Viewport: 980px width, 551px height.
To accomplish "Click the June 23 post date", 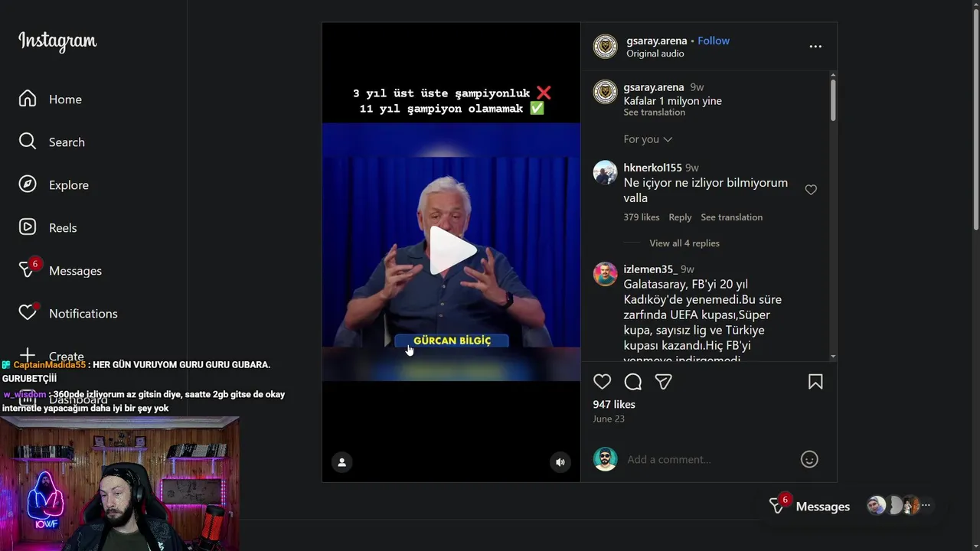I will (609, 419).
